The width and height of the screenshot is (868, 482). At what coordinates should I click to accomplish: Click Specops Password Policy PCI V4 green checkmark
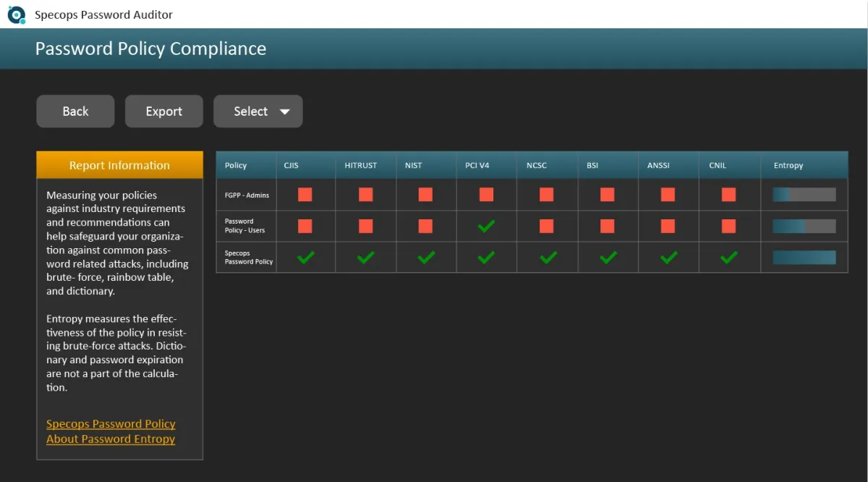[x=486, y=257]
